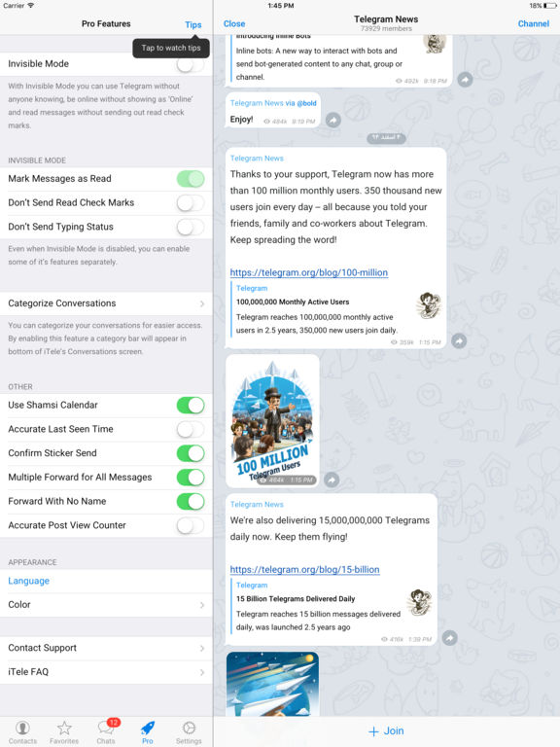
Task: Forward the Enjoy! message
Action: 333,120
